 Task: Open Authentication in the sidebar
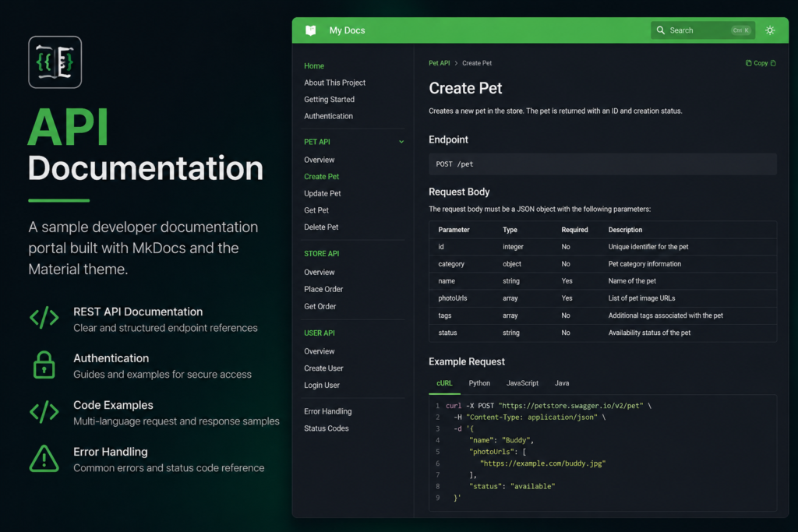coord(328,117)
